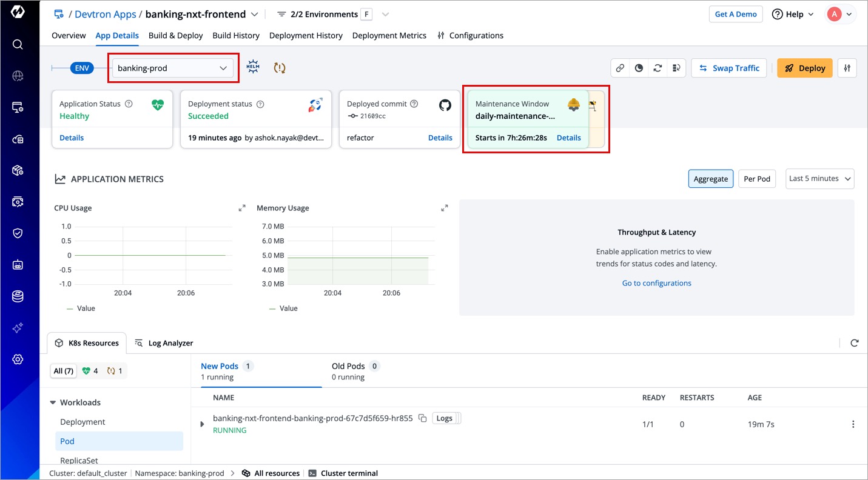Image resolution: width=868 pixels, height=480 pixels.
Task: Open global settings gear in sidebar
Action: [18, 359]
